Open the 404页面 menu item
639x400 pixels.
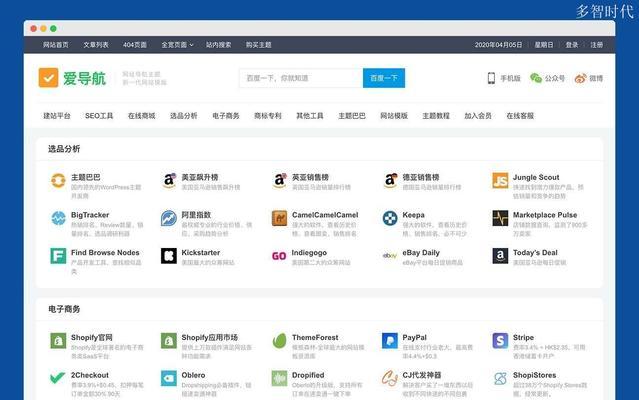click(x=135, y=45)
